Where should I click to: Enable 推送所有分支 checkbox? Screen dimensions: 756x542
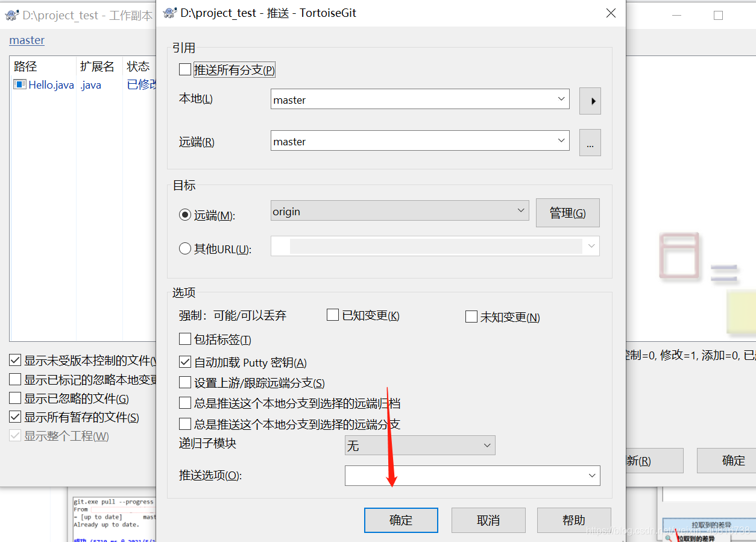click(185, 69)
